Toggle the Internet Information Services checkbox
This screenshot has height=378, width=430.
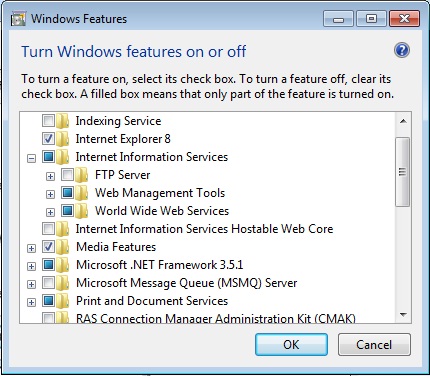click(x=48, y=156)
